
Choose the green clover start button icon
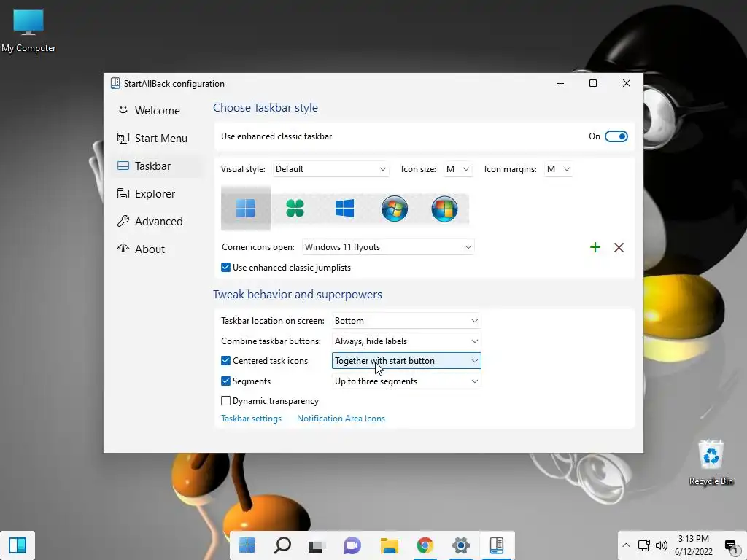[295, 208]
